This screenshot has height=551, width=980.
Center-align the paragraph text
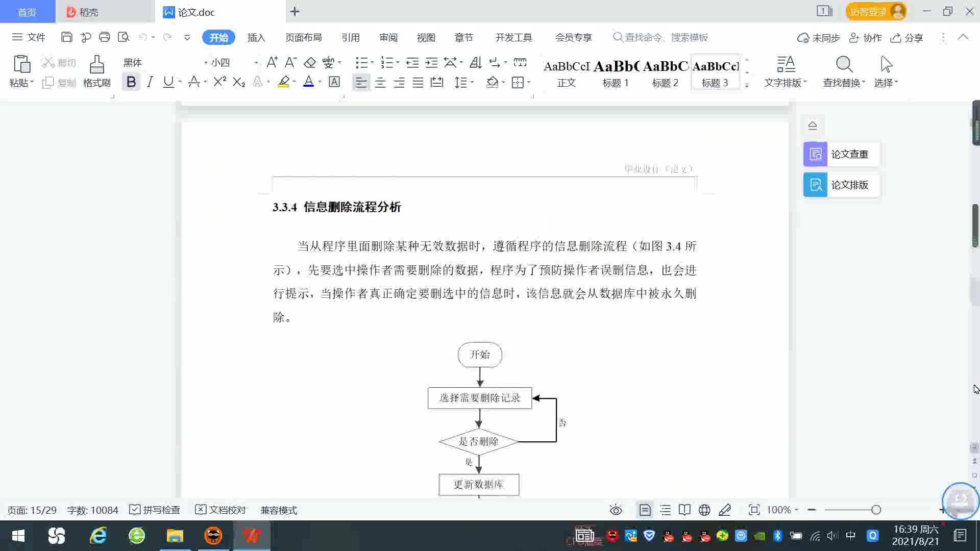pos(380,83)
